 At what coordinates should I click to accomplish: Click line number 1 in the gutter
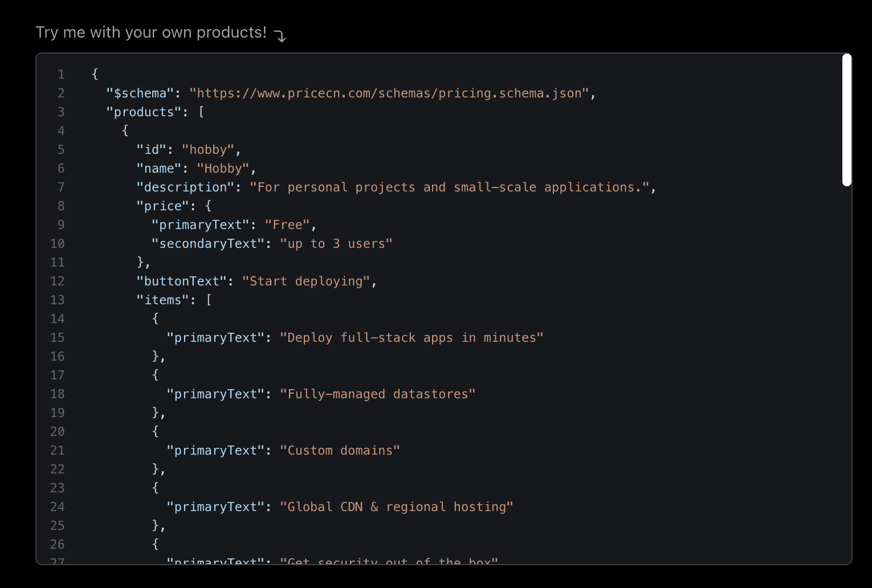click(x=61, y=75)
